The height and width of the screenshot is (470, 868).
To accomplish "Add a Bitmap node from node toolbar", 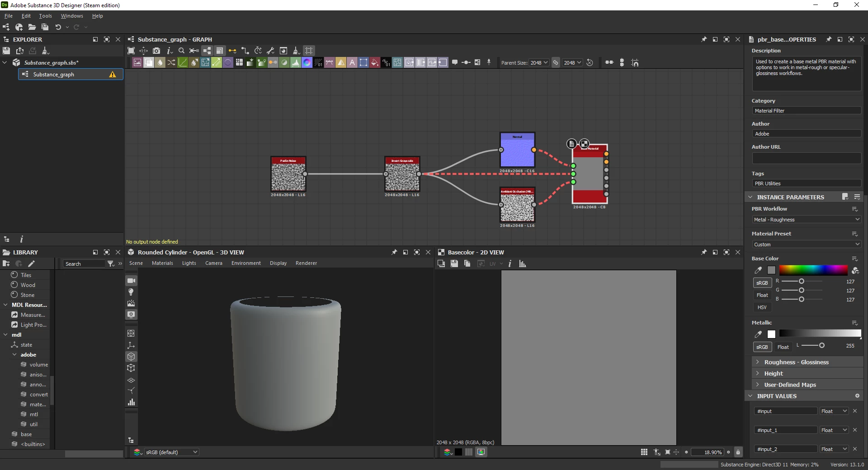I will [137, 62].
